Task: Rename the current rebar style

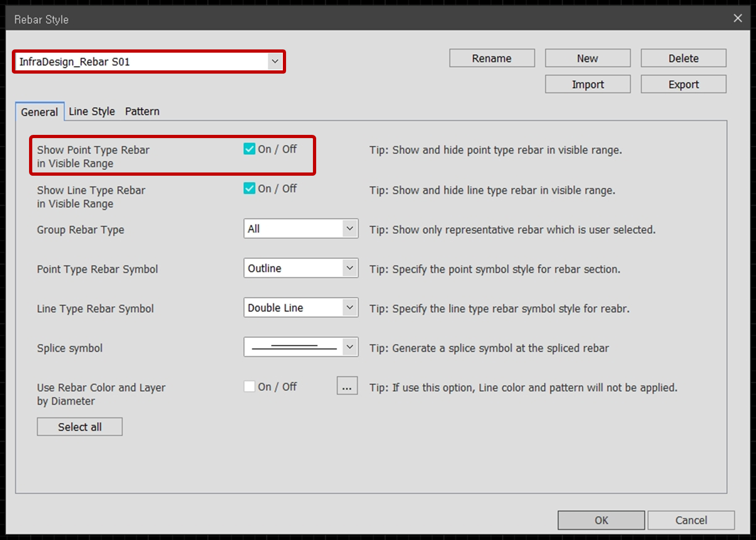Action: click(x=491, y=58)
